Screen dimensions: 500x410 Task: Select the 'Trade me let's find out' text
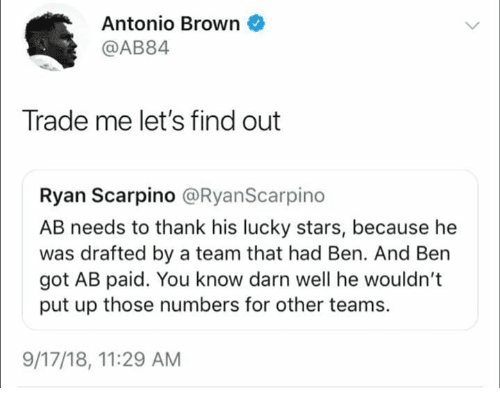[x=151, y=121]
